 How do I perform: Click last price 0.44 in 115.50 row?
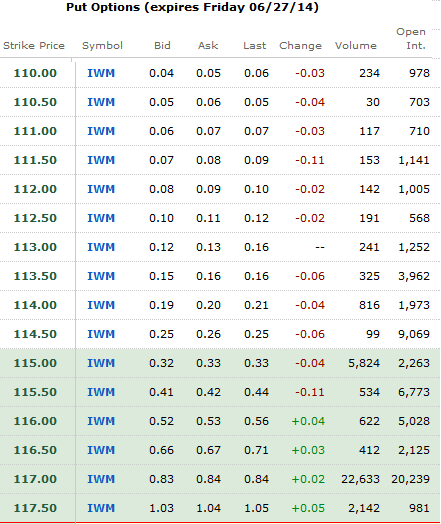[256, 392]
